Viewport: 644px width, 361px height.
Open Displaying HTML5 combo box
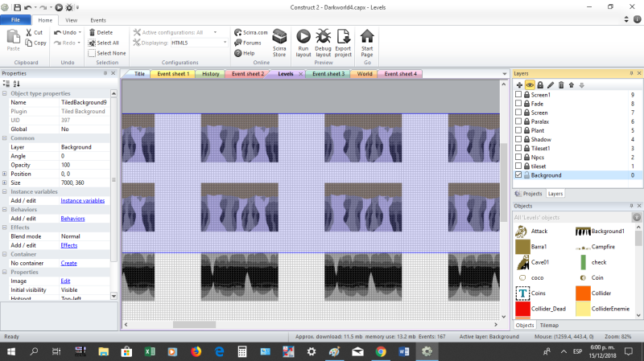tap(199, 43)
